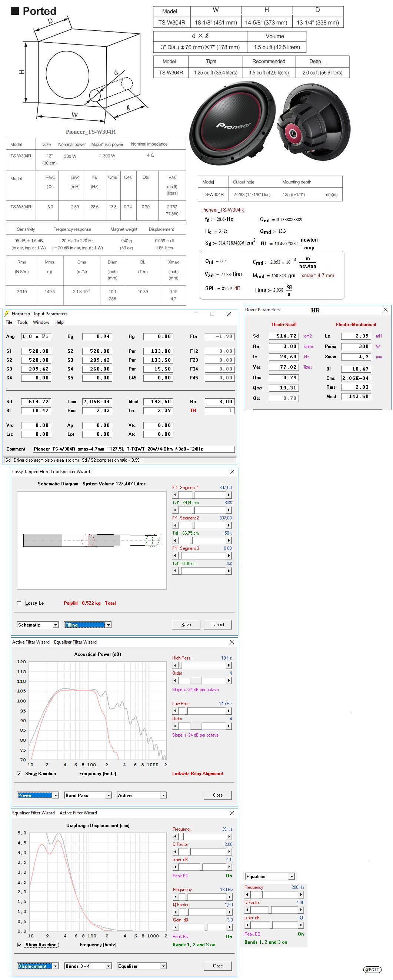Open the Active dropdown

(163, 795)
